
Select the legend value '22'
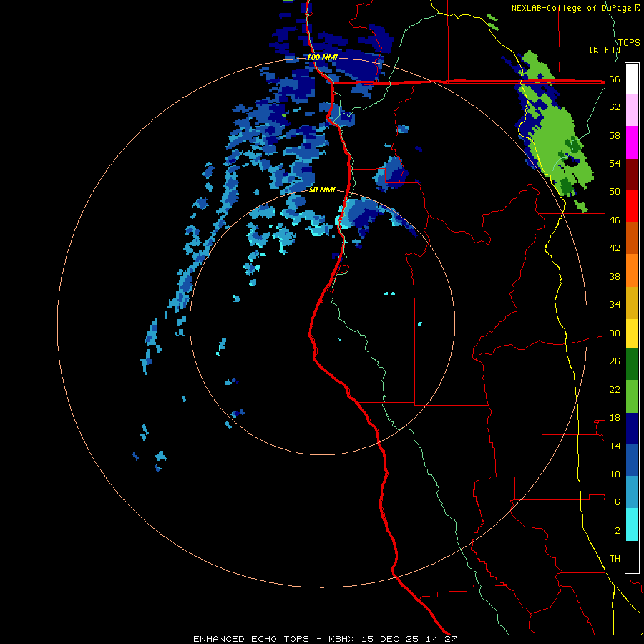[x=615, y=389]
